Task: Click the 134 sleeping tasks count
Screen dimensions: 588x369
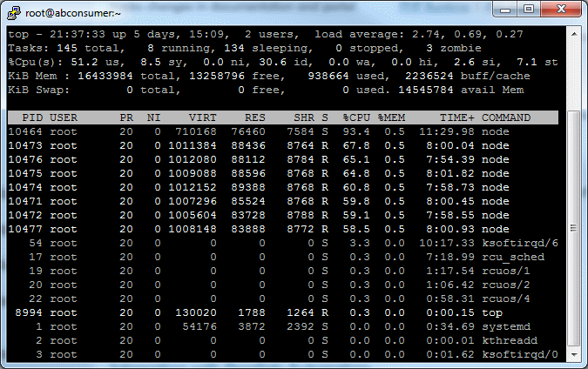Action: pyautogui.click(x=234, y=49)
